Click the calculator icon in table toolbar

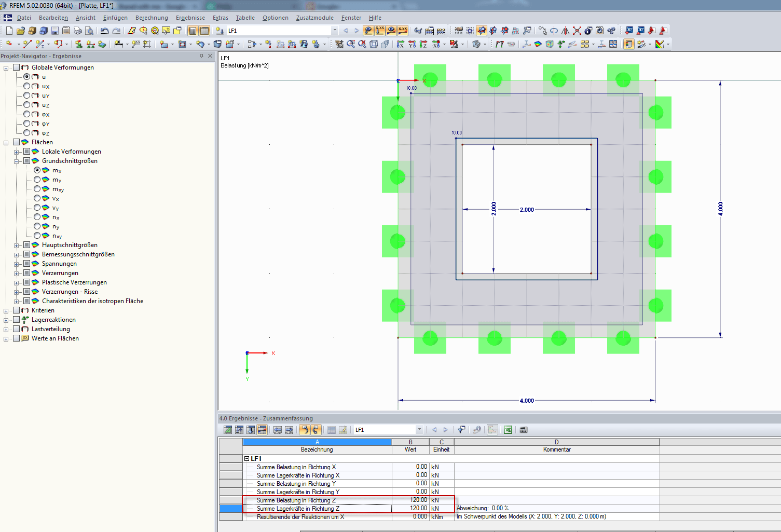[x=524, y=430]
